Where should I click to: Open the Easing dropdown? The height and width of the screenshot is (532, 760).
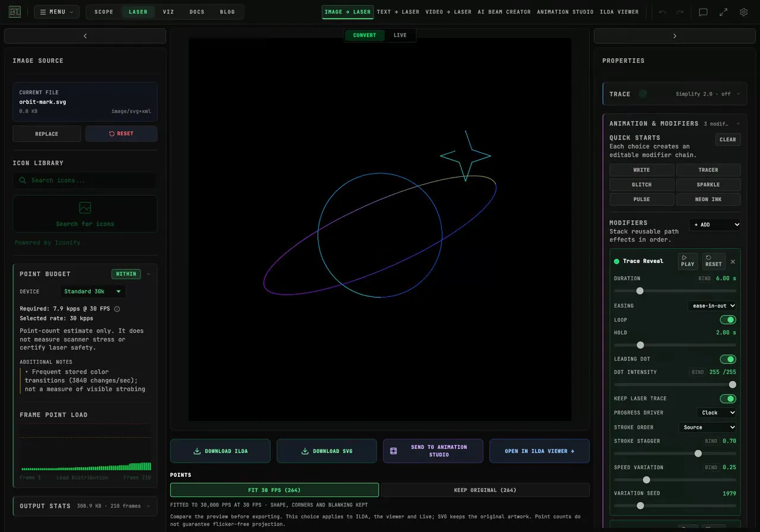(x=712, y=306)
